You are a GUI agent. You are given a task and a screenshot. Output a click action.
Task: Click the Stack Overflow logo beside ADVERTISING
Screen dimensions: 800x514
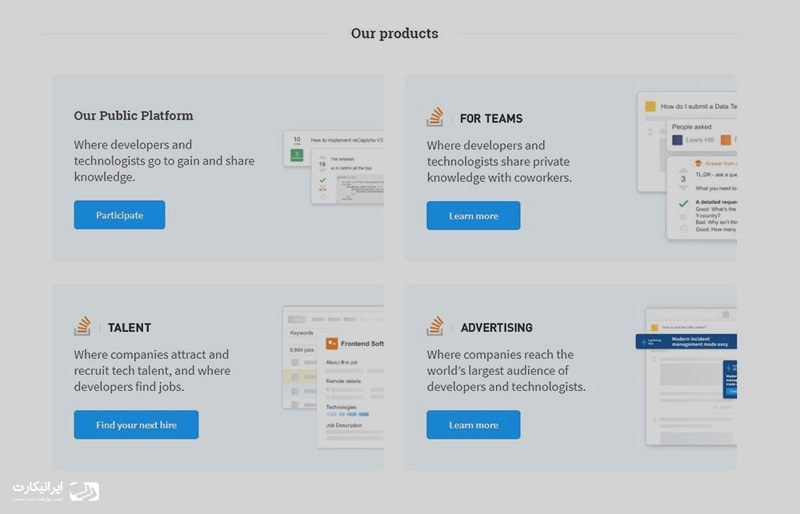point(435,326)
